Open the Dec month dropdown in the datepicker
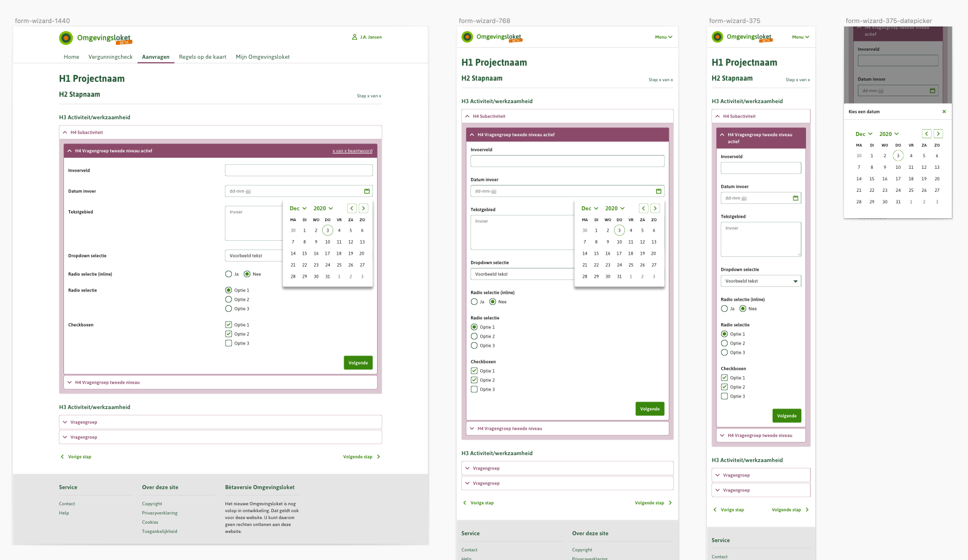The height and width of the screenshot is (560, 968). coord(298,208)
